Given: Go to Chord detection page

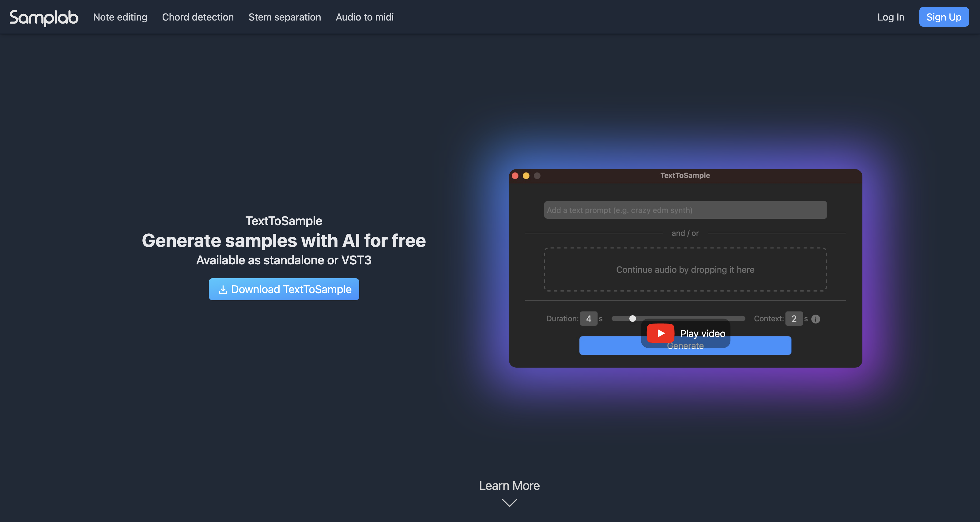Looking at the screenshot, I should 198,17.
